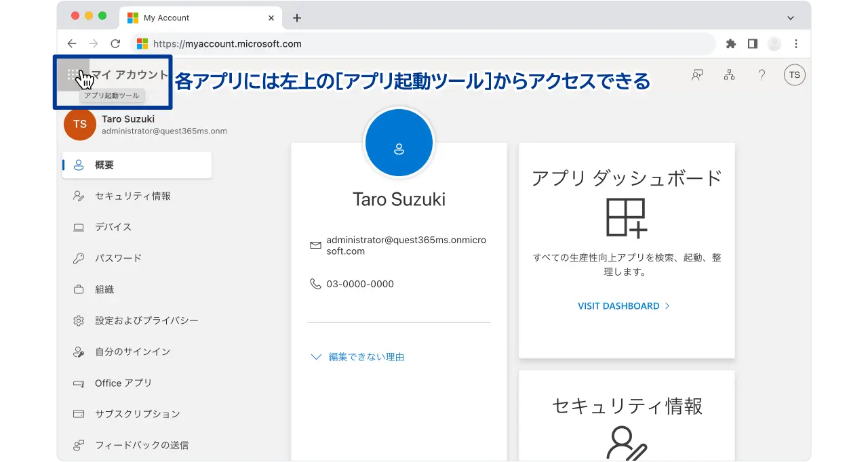Click the セキュリティ情報 card heading
Image resolution: width=868 pixels, height=462 pixels.
(x=627, y=406)
